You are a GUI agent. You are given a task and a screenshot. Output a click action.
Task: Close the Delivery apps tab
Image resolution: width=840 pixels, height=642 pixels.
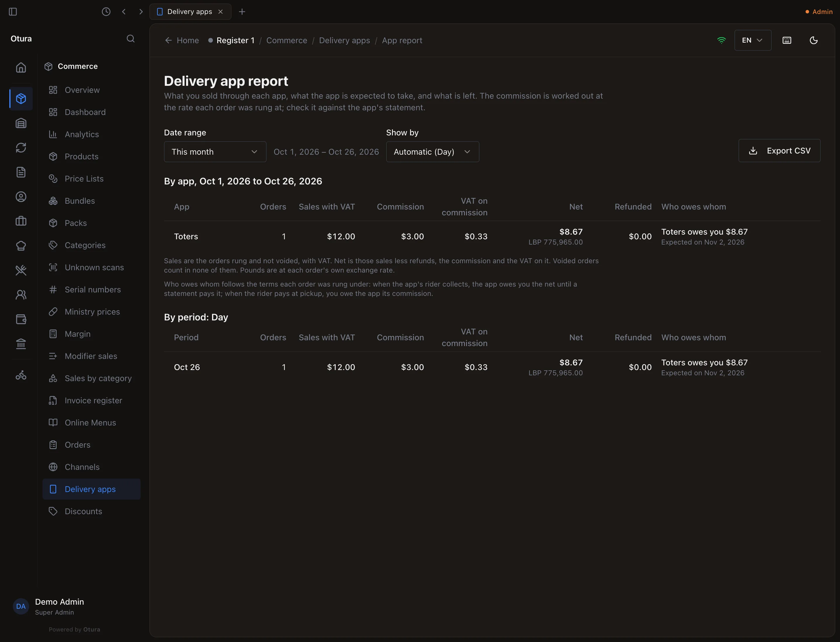(x=220, y=11)
